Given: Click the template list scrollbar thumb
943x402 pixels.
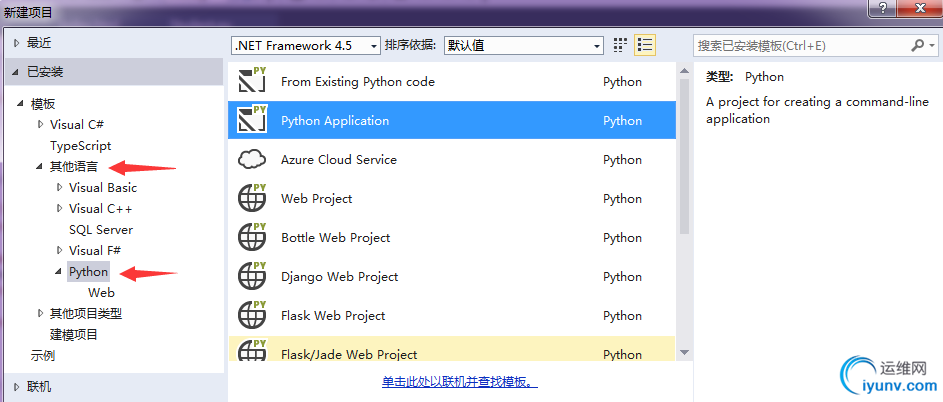Looking at the screenshot, I should (x=684, y=156).
